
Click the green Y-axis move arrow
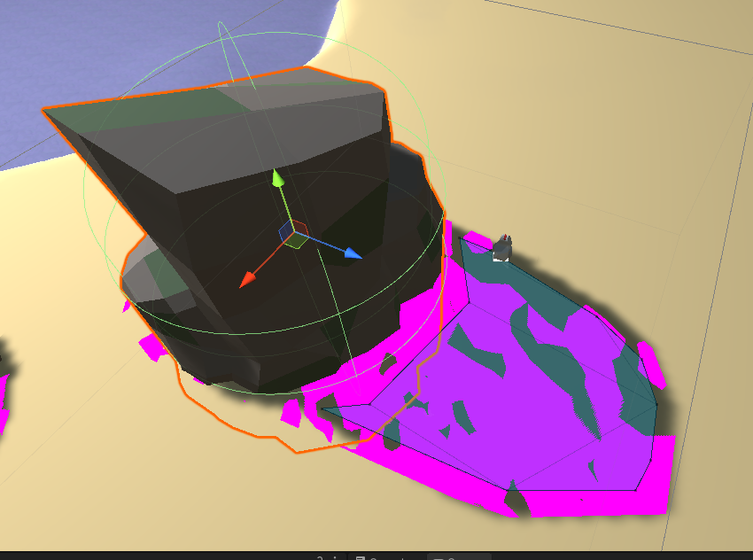click(x=277, y=177)
